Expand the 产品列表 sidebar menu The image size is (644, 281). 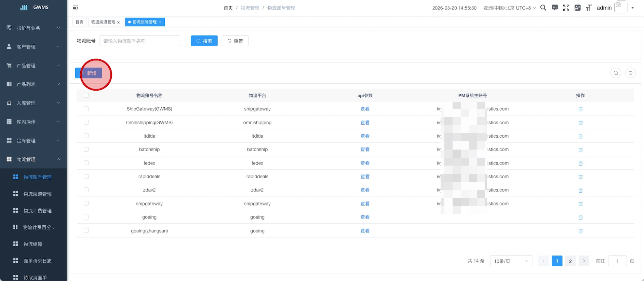[x=33, y=84]
